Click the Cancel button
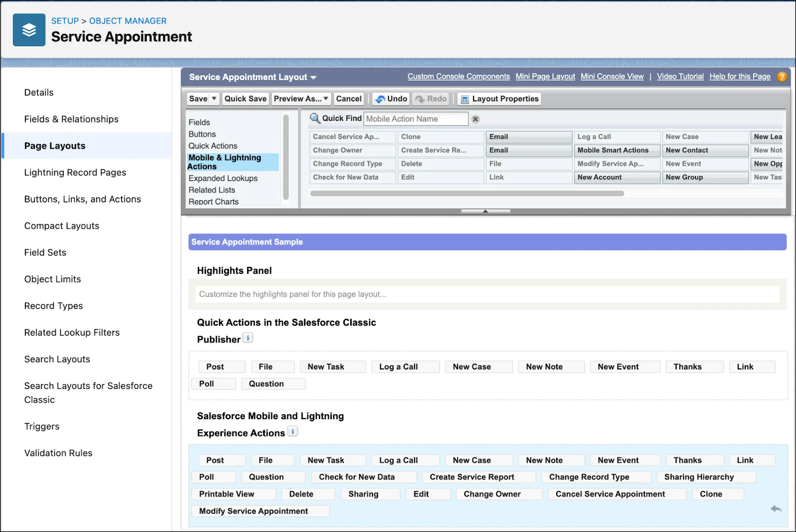This screenshot has width=796, height=532. [x=349, y=98]
